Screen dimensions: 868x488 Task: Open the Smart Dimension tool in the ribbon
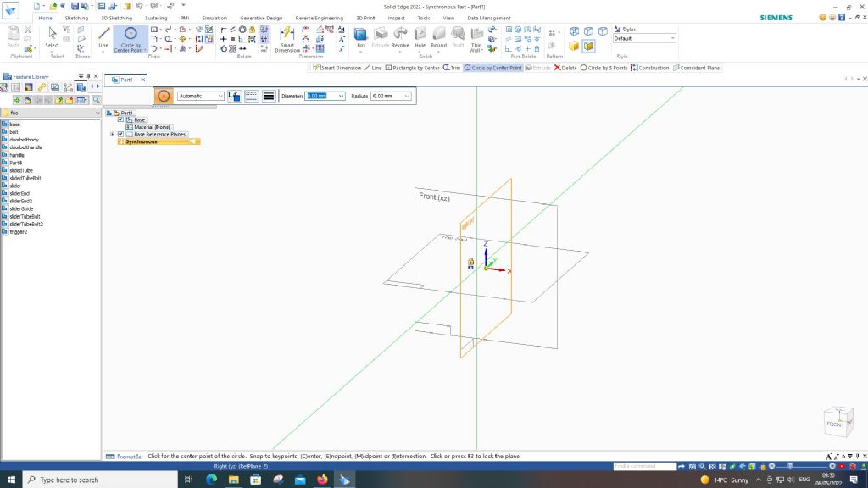[x=287, y=39]
